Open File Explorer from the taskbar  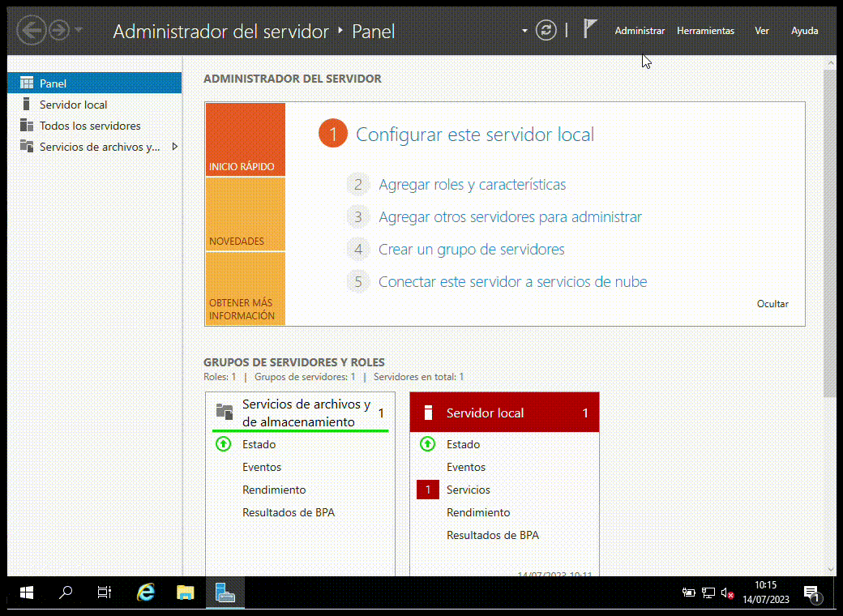click(185, 592)
